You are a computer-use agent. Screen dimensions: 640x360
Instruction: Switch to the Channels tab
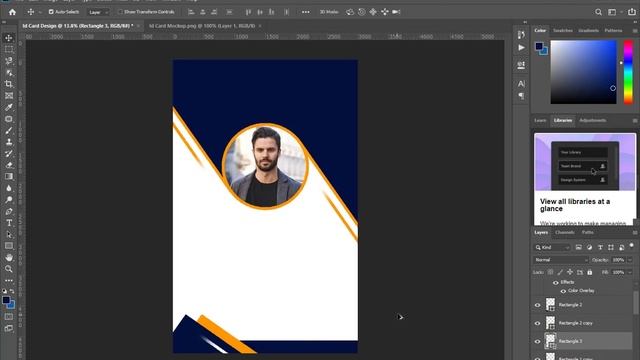[564, 233]
